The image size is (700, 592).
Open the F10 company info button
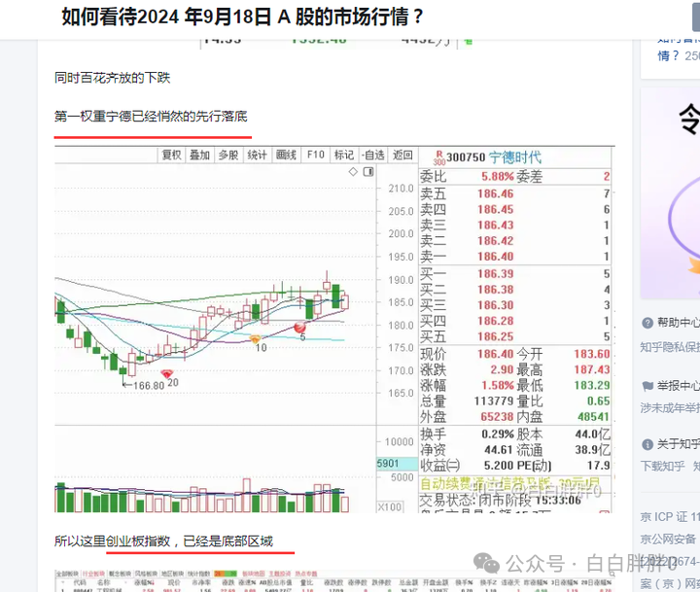click(x=316, y=155)
